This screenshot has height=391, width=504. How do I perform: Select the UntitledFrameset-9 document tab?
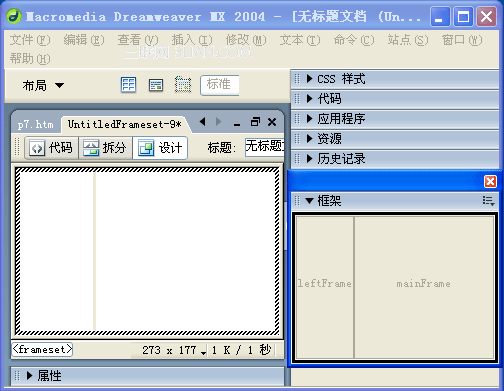click(x=125, y=124)
